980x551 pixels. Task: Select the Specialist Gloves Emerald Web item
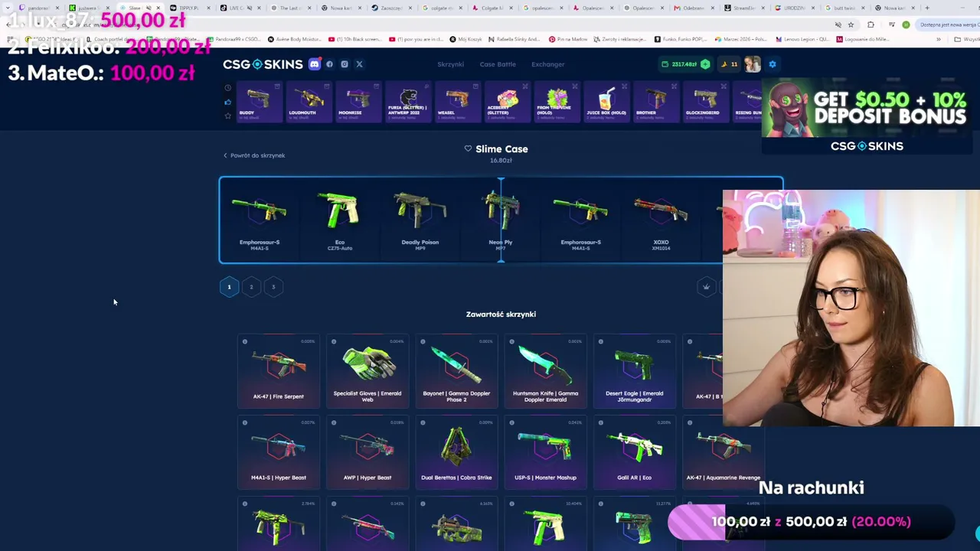point(367,371)
